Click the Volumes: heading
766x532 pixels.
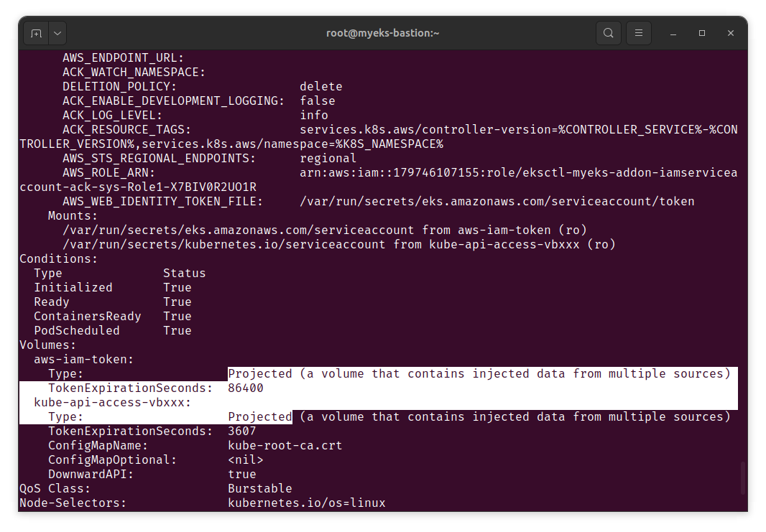48,345
